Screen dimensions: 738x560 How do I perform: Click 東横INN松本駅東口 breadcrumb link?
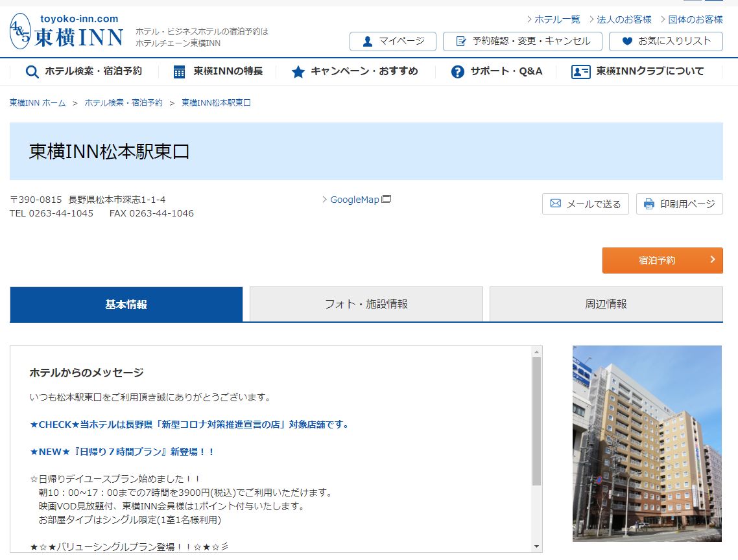(x=216, y=102)
